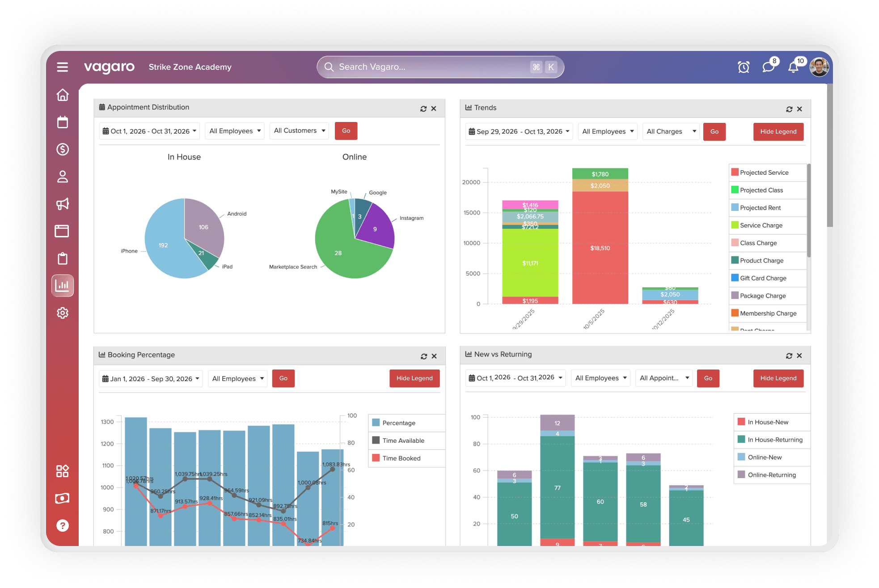
Task: Open the help question-mark icon
Action: 63,525
